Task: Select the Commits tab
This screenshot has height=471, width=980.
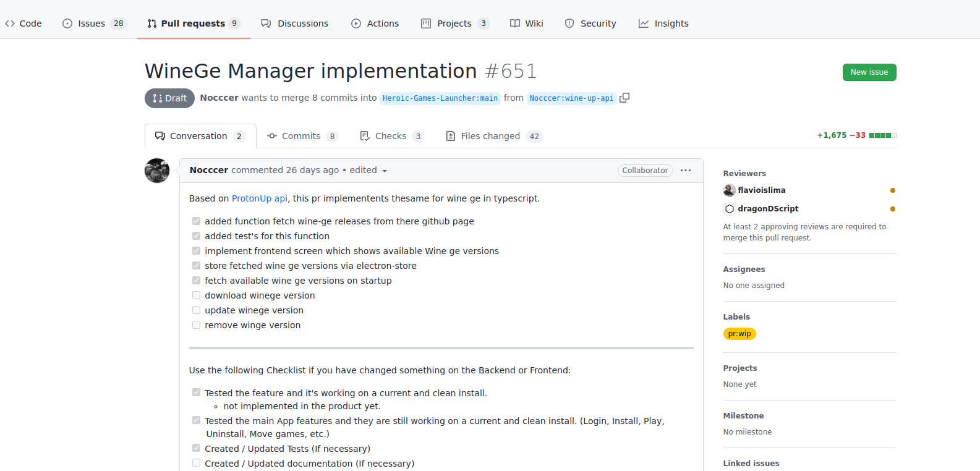Action: pyautogui.click(x=302, y=136)
